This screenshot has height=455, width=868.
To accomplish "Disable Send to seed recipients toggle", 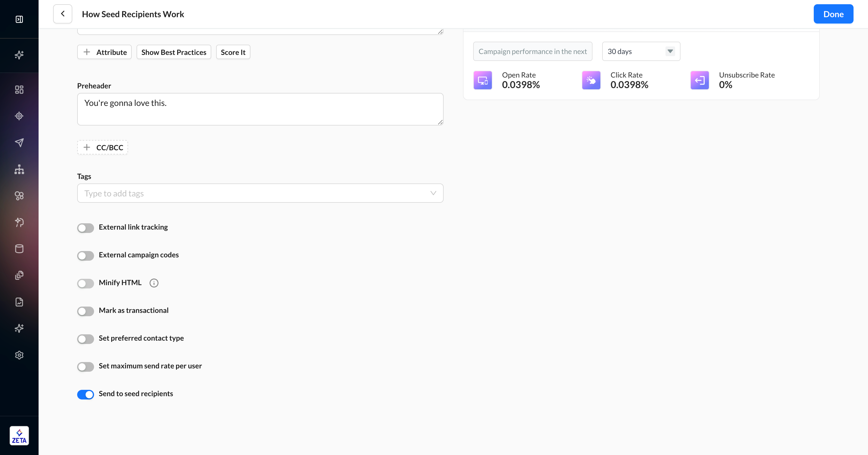I will [86, 394].
